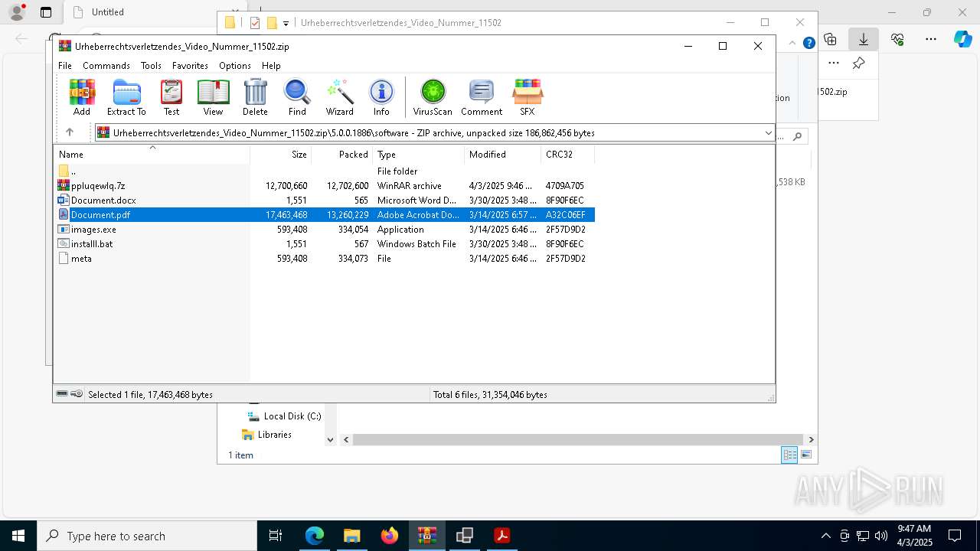Screen dimensions: 980x551
Task: Click the drive icons in WinRAR status bar
Action: pos(70,394)
